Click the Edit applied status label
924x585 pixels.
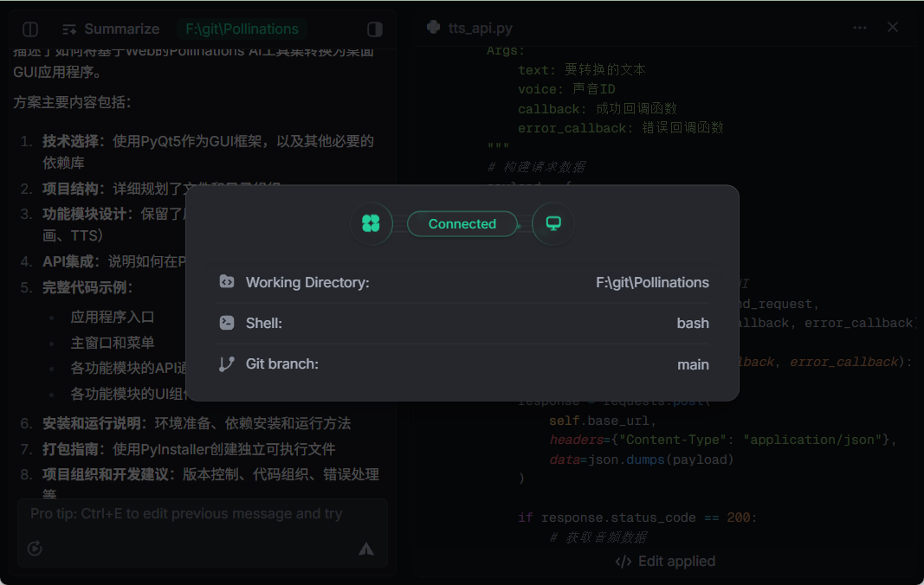[x=676, y=562]
